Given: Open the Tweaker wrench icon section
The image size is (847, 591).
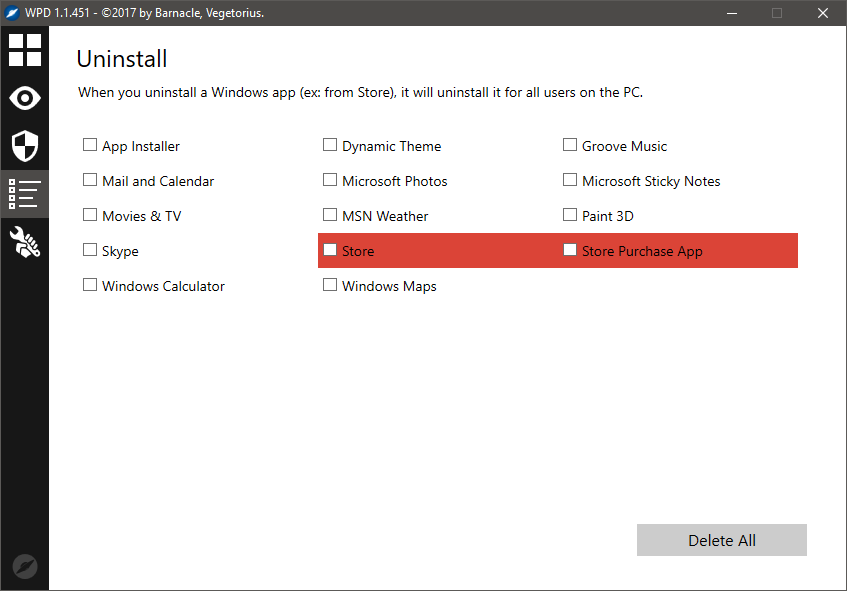Looking at the screenshot, I should tap(25, 242).
